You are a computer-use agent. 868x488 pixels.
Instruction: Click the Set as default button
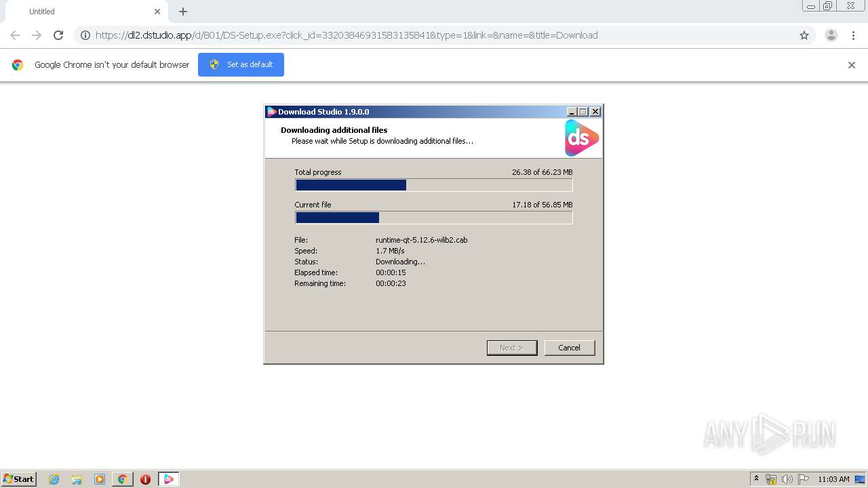[241, 64]
